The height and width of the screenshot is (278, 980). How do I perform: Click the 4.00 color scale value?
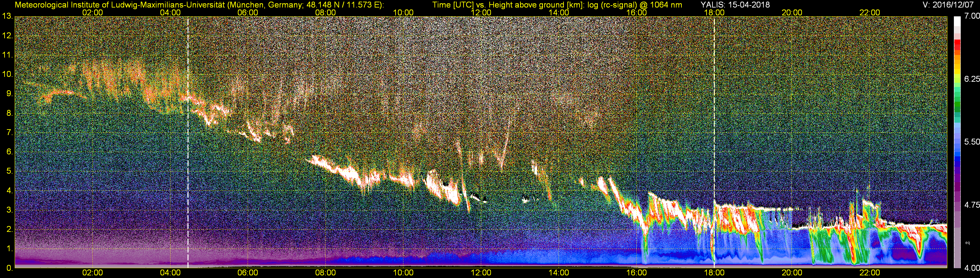point(972,268)
